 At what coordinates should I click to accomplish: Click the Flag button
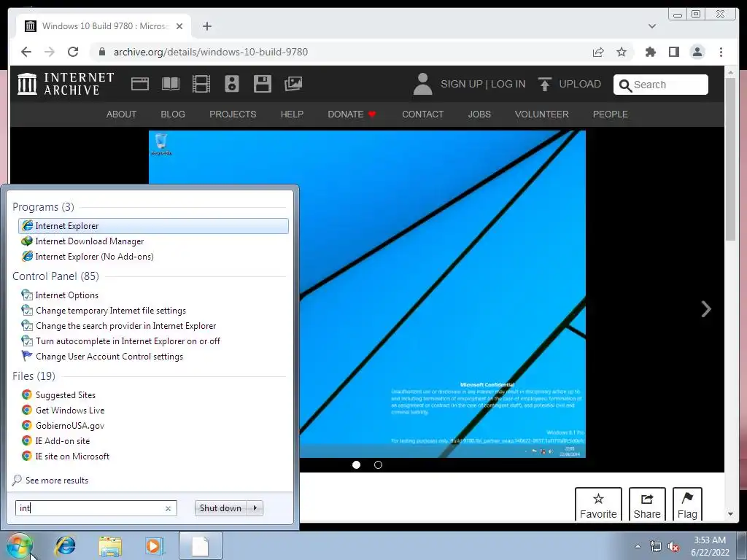point(687,505)
